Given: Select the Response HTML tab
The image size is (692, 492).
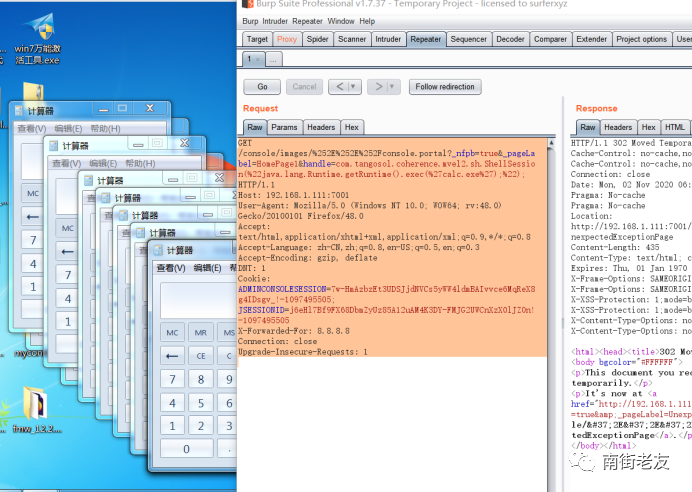Looking at the screenshot, I should tap(674, 128).
